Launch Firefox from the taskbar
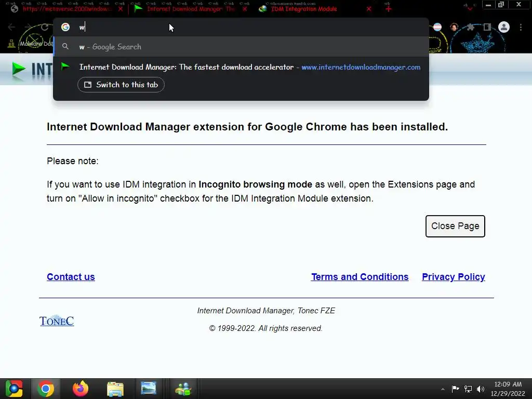This screenshot has height=399, width=532. 81,389
